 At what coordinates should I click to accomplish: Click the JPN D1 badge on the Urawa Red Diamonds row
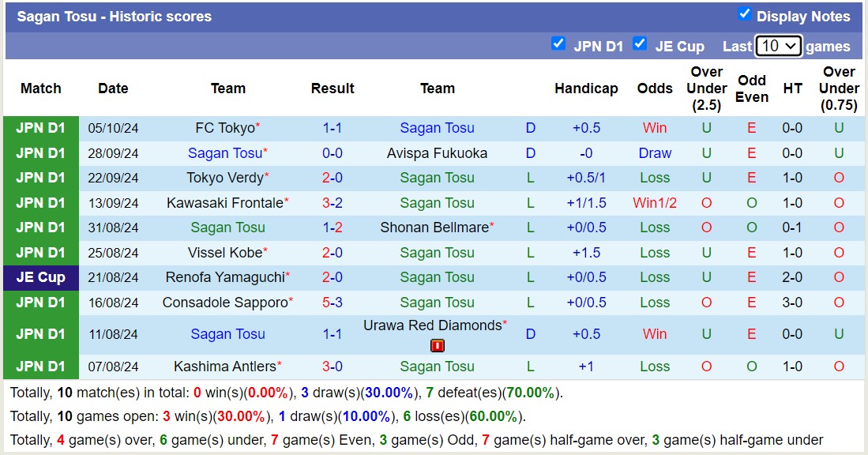pos(40,334)
